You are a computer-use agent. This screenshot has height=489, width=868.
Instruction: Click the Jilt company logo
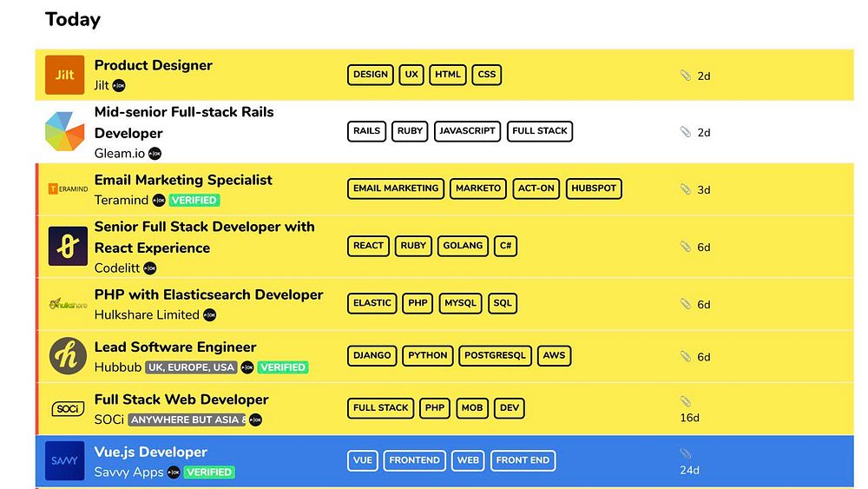(64, 75)
